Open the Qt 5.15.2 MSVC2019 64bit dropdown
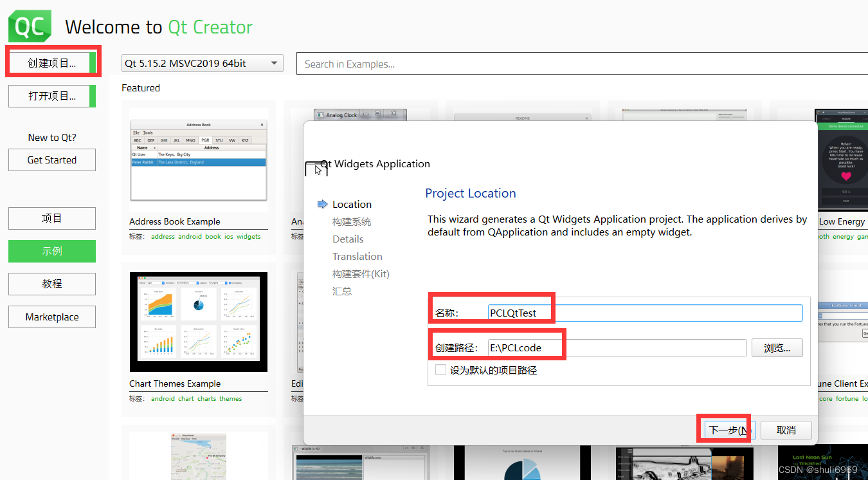Viewport: 868px width, 480px height. pyautogui.click(x=203, y=63)
